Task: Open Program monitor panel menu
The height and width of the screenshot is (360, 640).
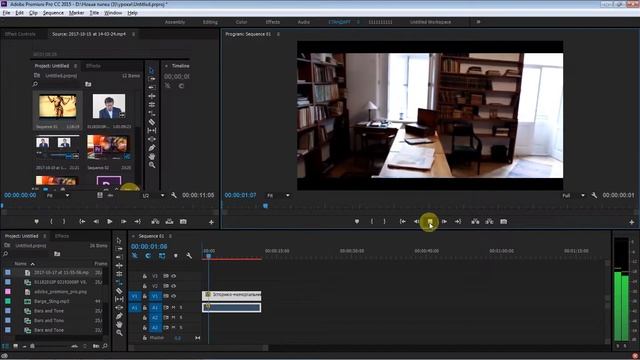Action: click(x=278, y=34)
